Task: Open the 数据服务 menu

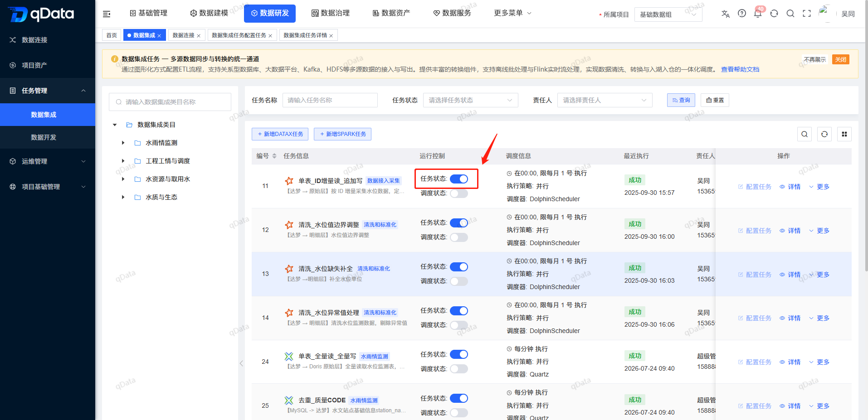Action: tap(452, 13)
